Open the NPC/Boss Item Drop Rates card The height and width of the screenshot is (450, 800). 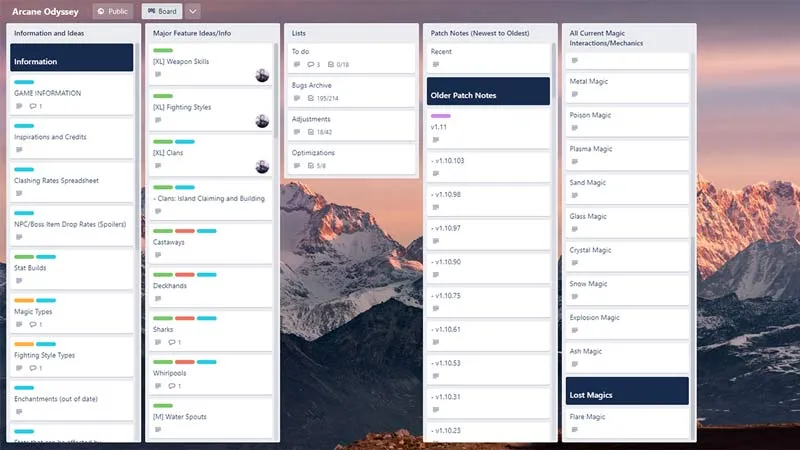[71, 226]
